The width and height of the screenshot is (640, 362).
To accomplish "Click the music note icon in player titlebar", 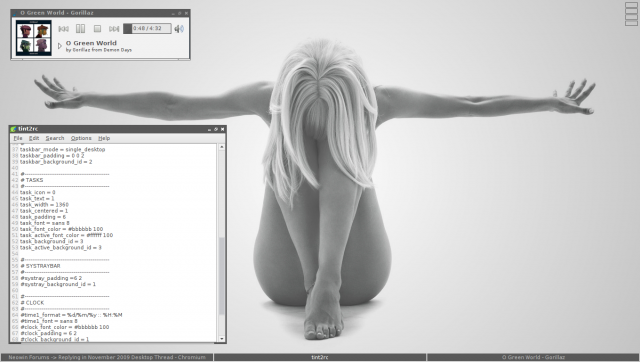I will coord(16,13).
